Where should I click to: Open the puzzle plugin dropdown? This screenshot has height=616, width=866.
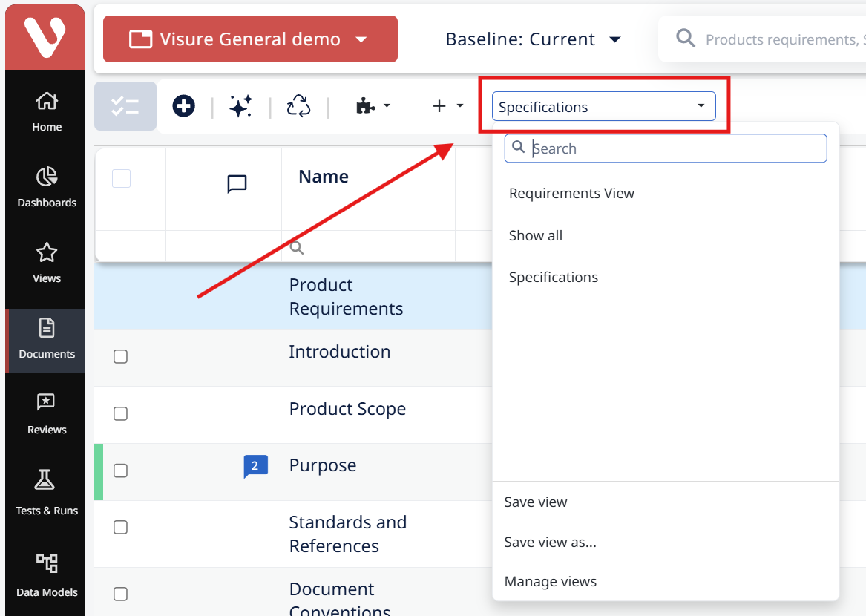[x=373, y=105]
